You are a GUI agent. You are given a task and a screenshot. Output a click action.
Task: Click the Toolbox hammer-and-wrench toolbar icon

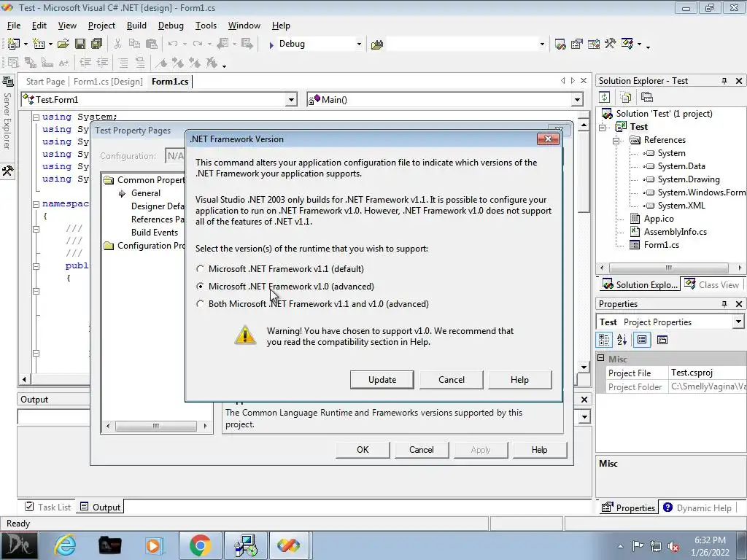611,44
